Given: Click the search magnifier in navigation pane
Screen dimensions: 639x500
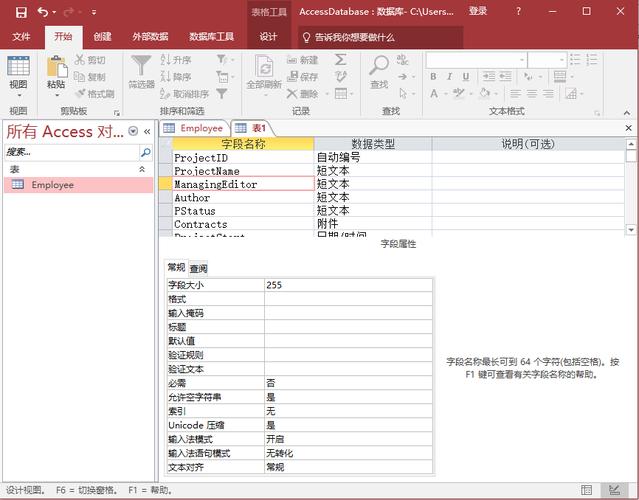Looking at the screenshot, I should tap(145, 152).
